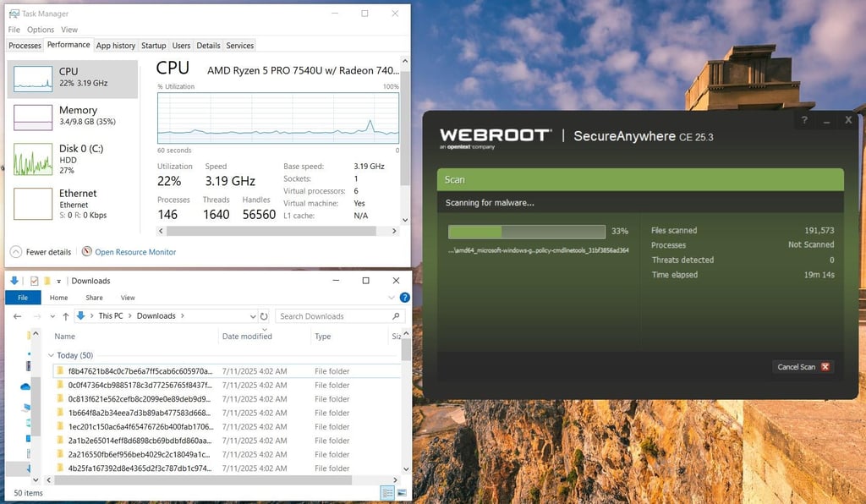
Task: Switch Explorer to large icons view
Action: [402, 493]
